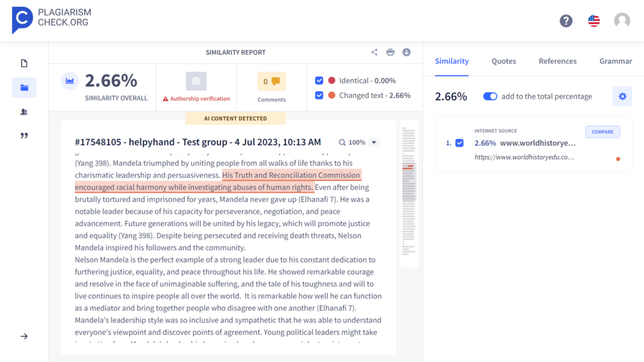Open the report settings gear

coord(622,96)
